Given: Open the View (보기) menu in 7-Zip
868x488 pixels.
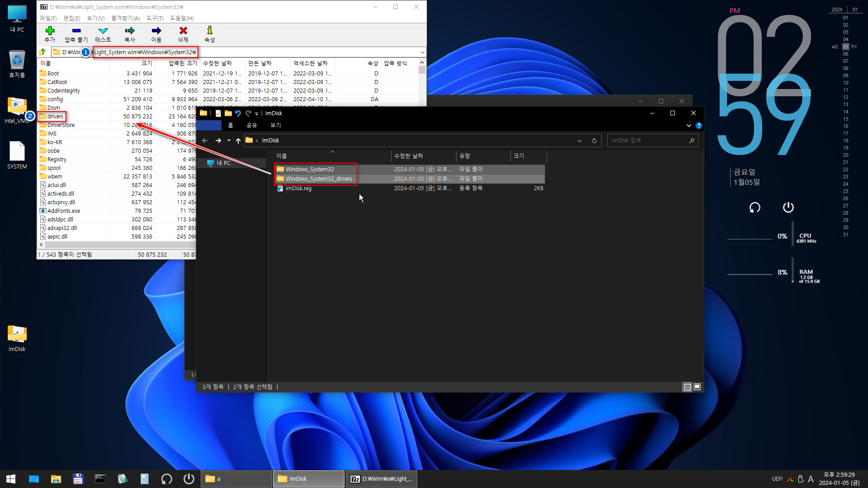Looking at the screenshot, I should (x=96, y=18).
